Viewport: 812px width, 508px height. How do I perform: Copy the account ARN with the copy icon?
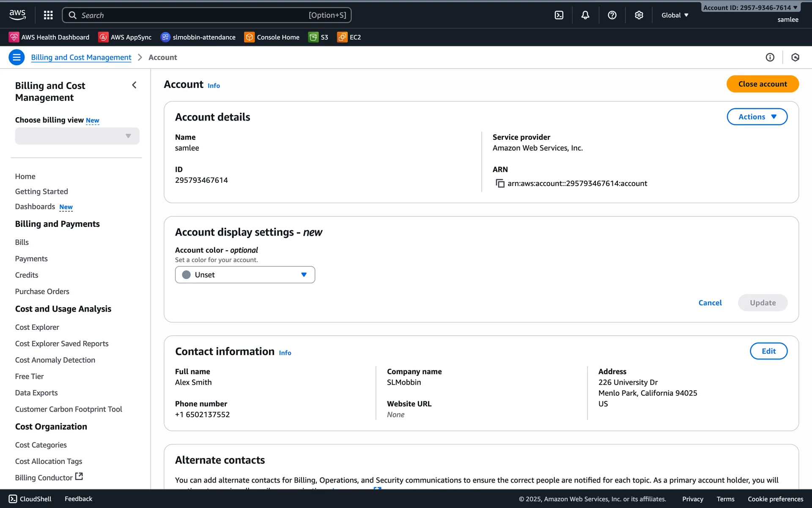tap(500, 183)
